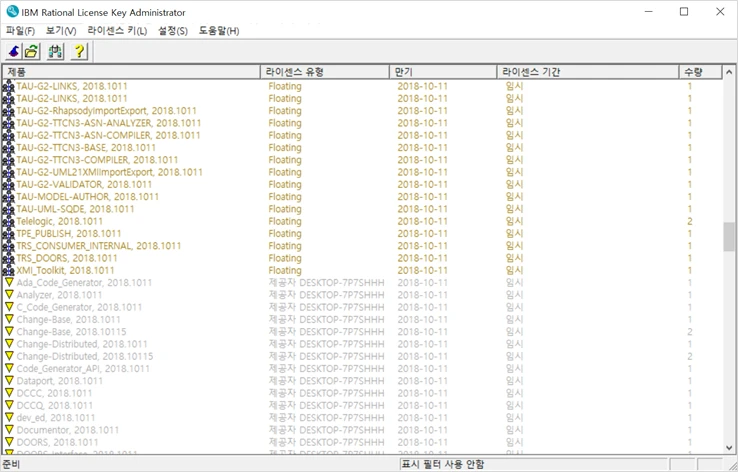This screenshot has height=472, width=738.
Task: Click the 라이센스 유형 column header
Action: point(324,72)
